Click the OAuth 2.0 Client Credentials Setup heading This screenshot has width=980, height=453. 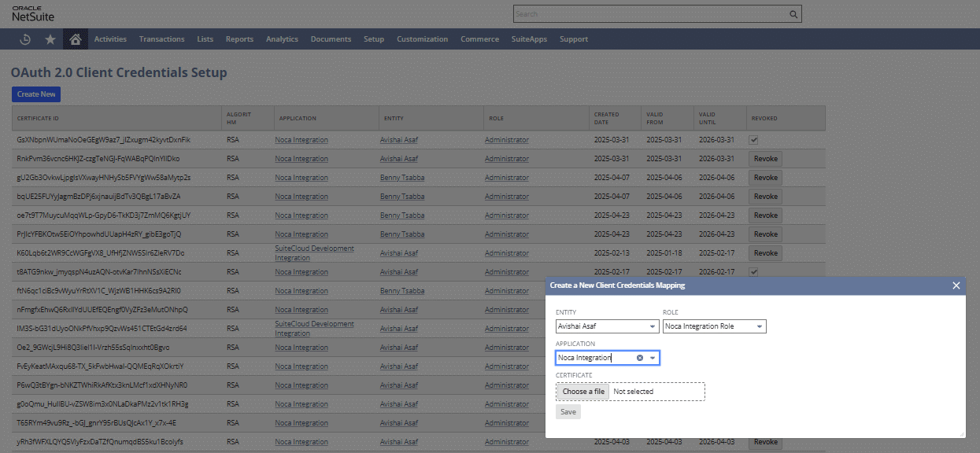pyautogui.click(x=119, y=72)
